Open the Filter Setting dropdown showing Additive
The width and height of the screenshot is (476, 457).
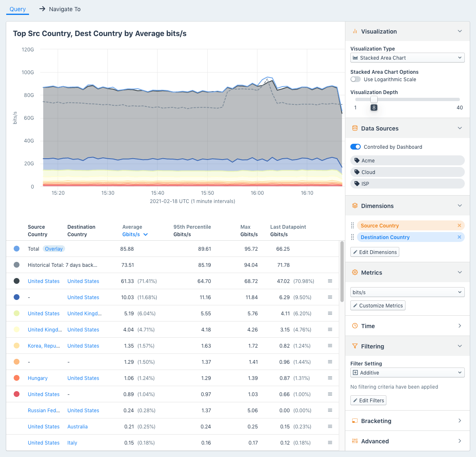407,372
